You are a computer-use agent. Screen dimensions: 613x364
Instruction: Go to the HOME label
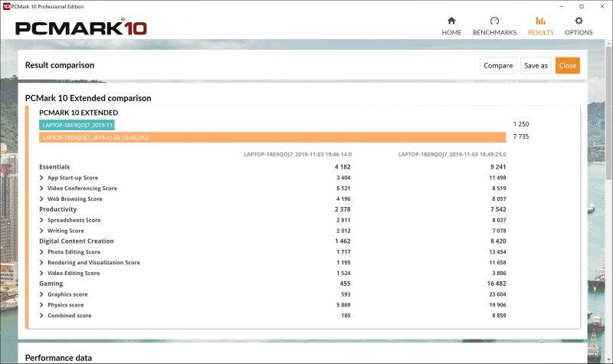[451, 32]
